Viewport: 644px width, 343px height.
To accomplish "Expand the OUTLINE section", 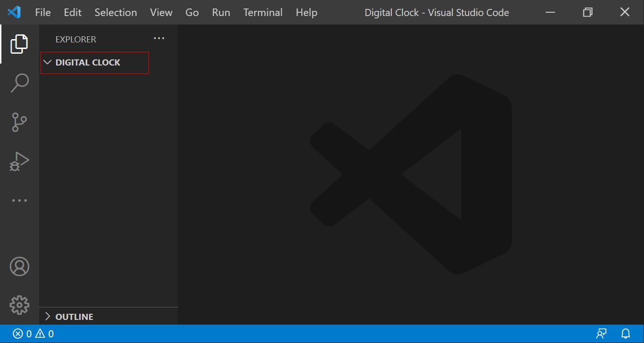I will click(x=108, y=317).
